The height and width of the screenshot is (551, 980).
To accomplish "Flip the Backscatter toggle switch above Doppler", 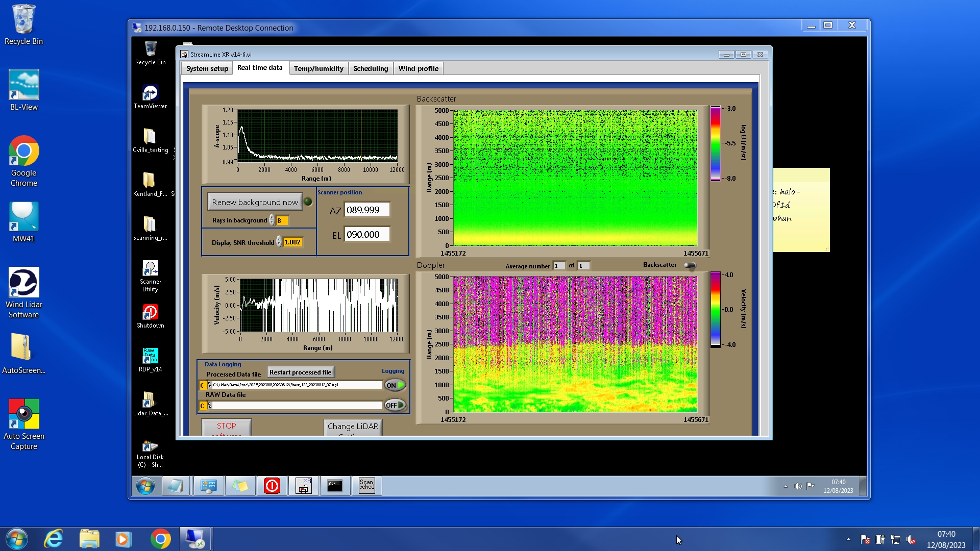I will click(690, 265).
